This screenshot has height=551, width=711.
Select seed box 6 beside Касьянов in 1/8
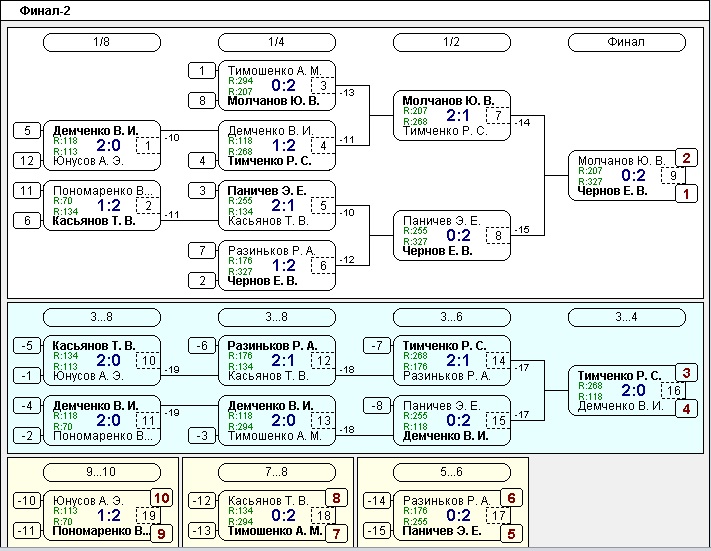pos(27,220)
